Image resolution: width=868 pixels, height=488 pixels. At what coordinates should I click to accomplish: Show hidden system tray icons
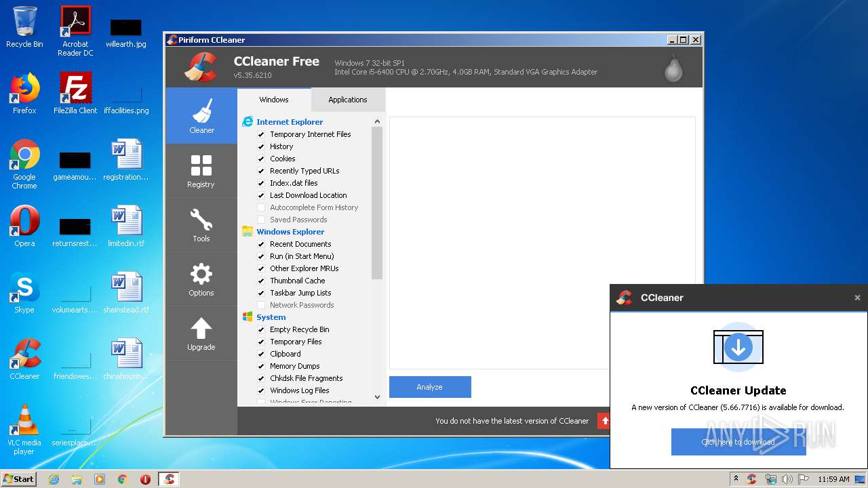pyautogui.click(x=736, y=479)
